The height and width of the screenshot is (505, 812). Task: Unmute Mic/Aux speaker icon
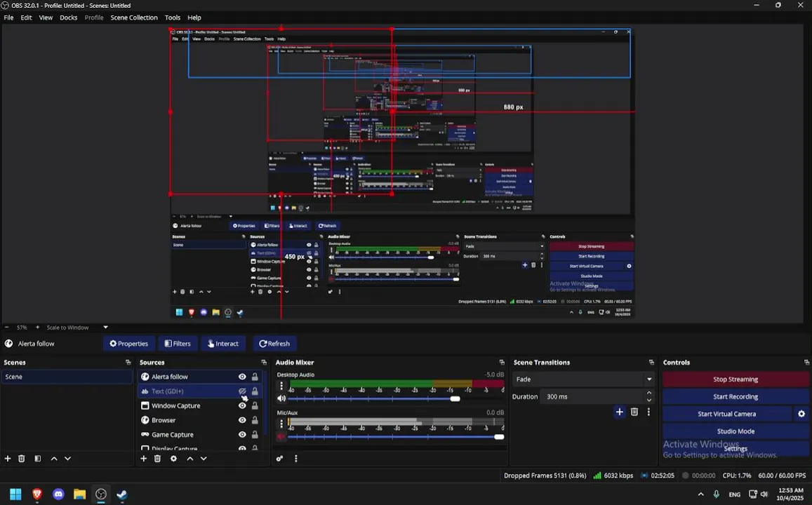click(x=281, y=437)
